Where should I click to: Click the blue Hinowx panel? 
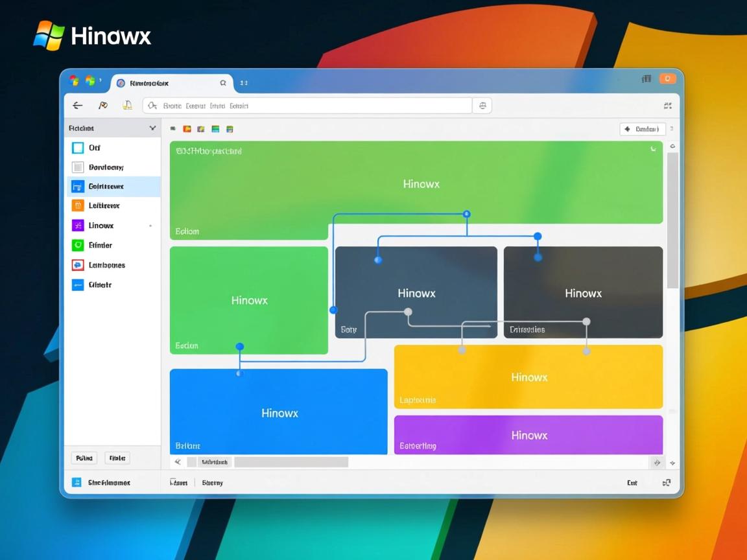pos(279,412)
